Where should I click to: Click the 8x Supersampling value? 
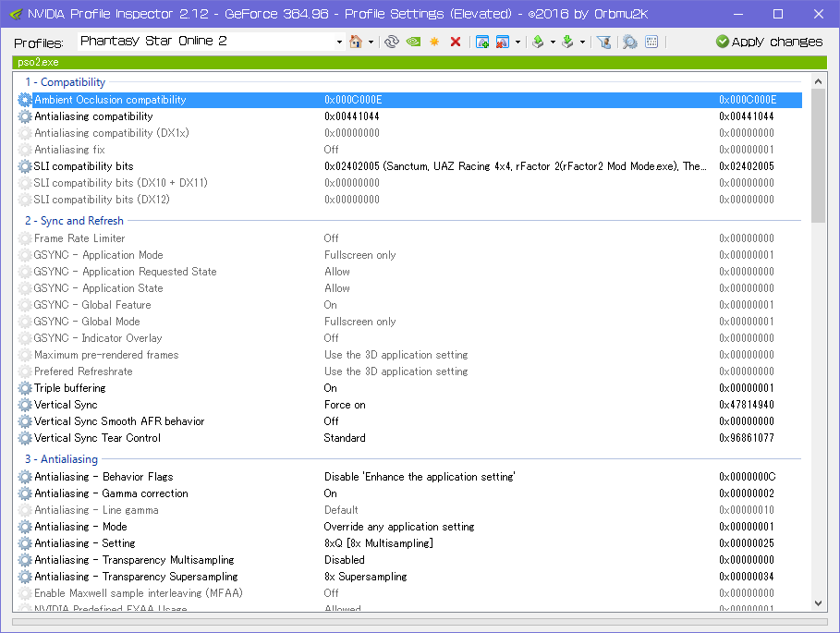coord(365,577)
